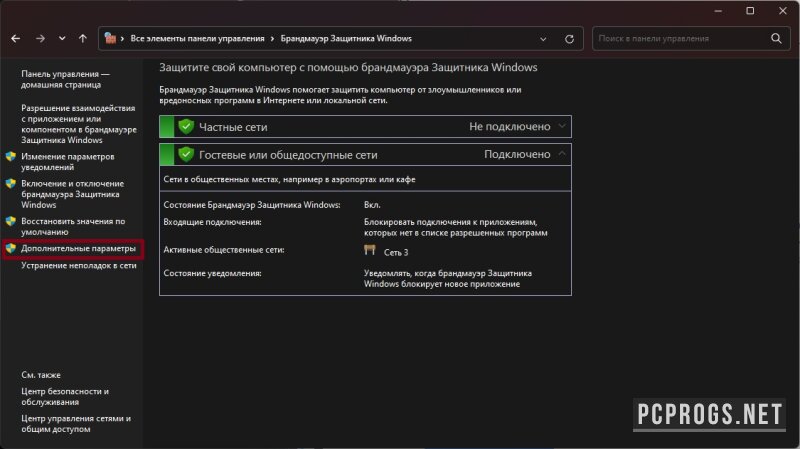The image size is (800, 449).
Task: Click green shield icon of 'Гостевые или общедоступные сети'
Action: [186, 154]
